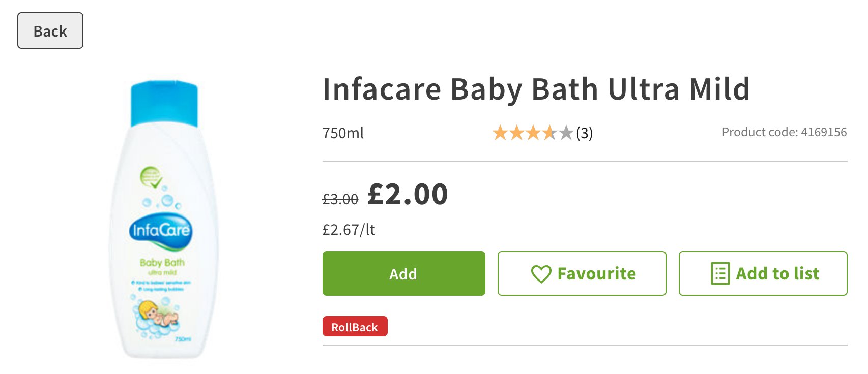Image resolution: width=868 pixels, height=374 pixels.
Task: Click the £2.67/lt unit price
Action: click(x=349, y=230)
